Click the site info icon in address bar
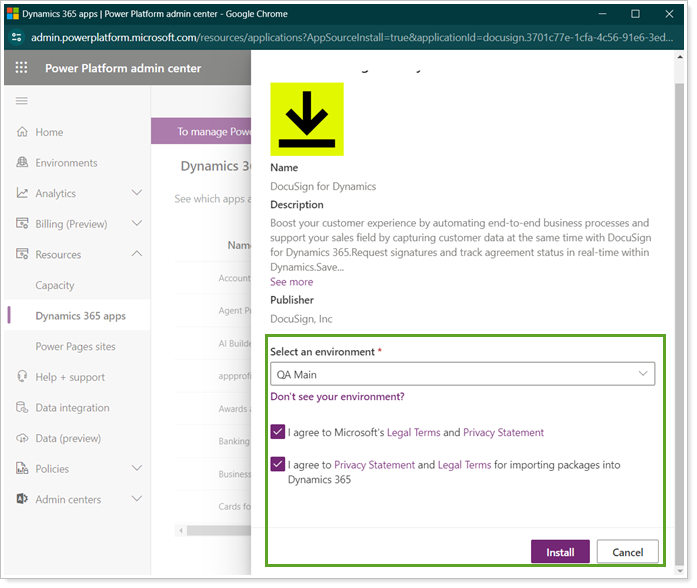The image size is (697, 588). click(17, 37)
